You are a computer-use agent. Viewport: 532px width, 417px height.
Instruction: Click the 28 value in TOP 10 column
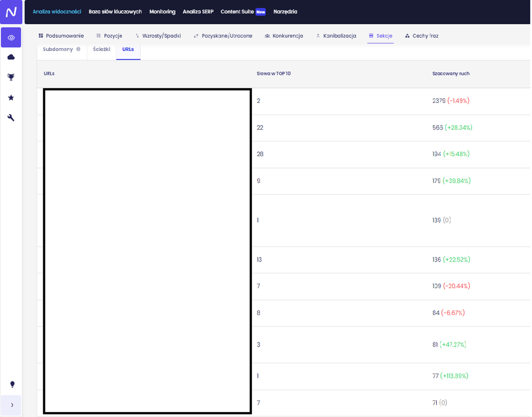(260, 154)
